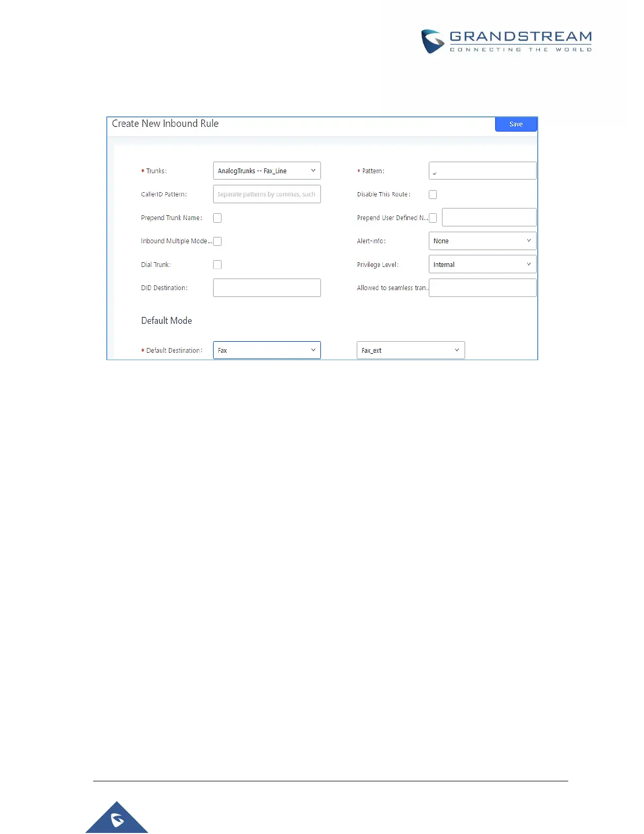Open the Privilege Level dropdown
Viewport: 644px width, 834px height.
[x=482, y=264]
